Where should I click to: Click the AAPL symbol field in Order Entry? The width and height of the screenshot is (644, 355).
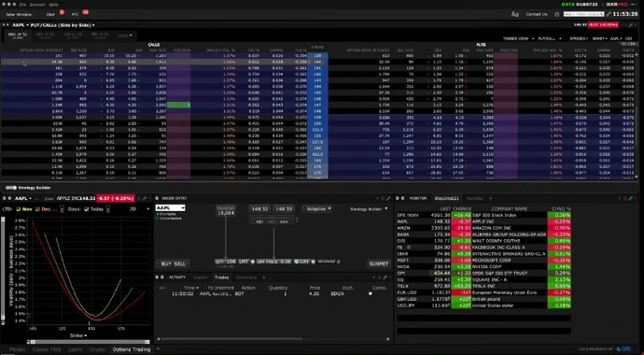point(170,208)
